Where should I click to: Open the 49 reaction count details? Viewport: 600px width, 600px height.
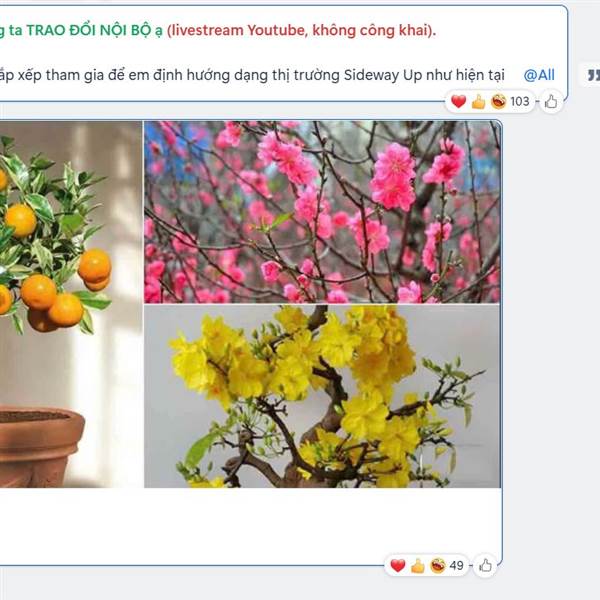coord(457,565)
